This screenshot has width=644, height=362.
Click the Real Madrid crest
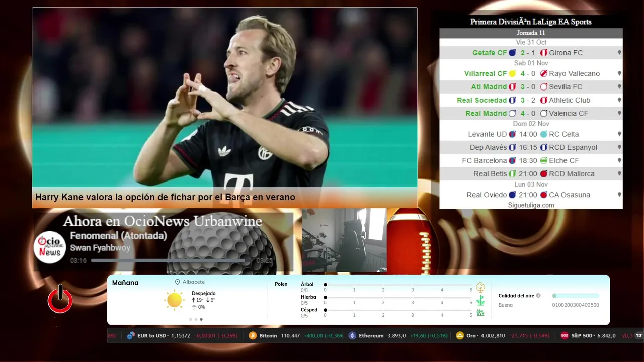[x=512, y=114]
